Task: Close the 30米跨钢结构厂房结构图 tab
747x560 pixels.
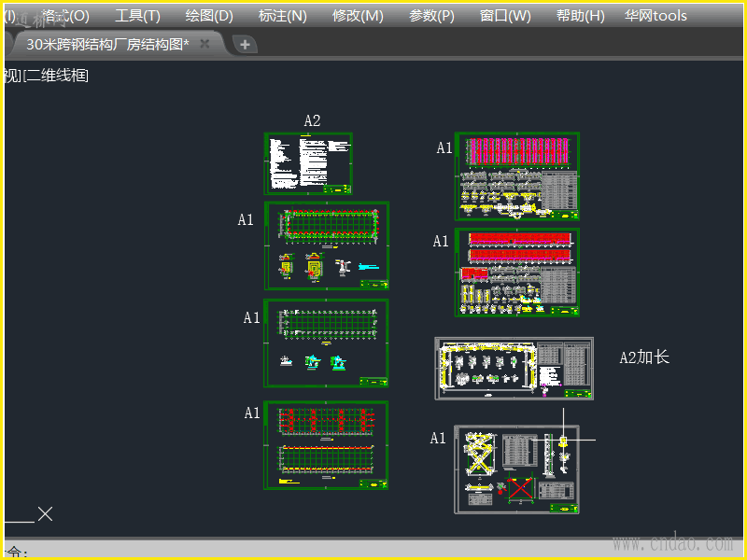Action: [204, 44]
